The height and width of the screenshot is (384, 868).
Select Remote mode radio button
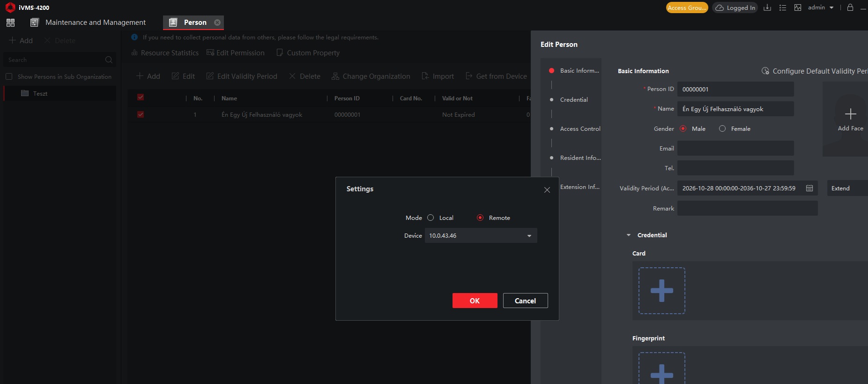click(480, 218)
